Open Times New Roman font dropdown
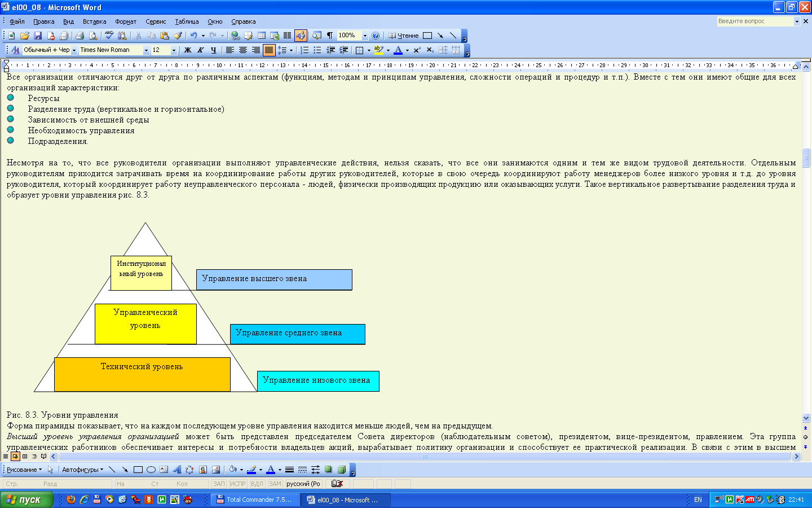The width and height of the screenshot is (812, 508). (x=146, y=50)
